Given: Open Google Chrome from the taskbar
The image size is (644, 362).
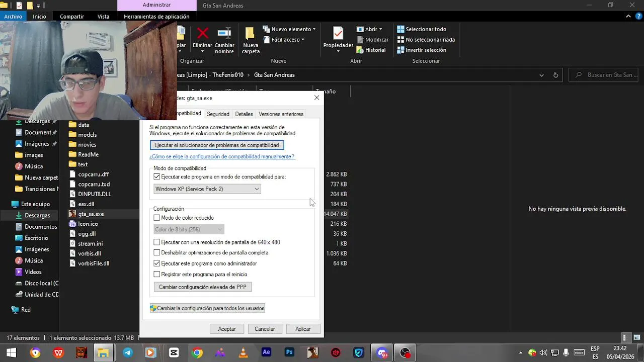Looking at the screenshot, I should point(197,352).
